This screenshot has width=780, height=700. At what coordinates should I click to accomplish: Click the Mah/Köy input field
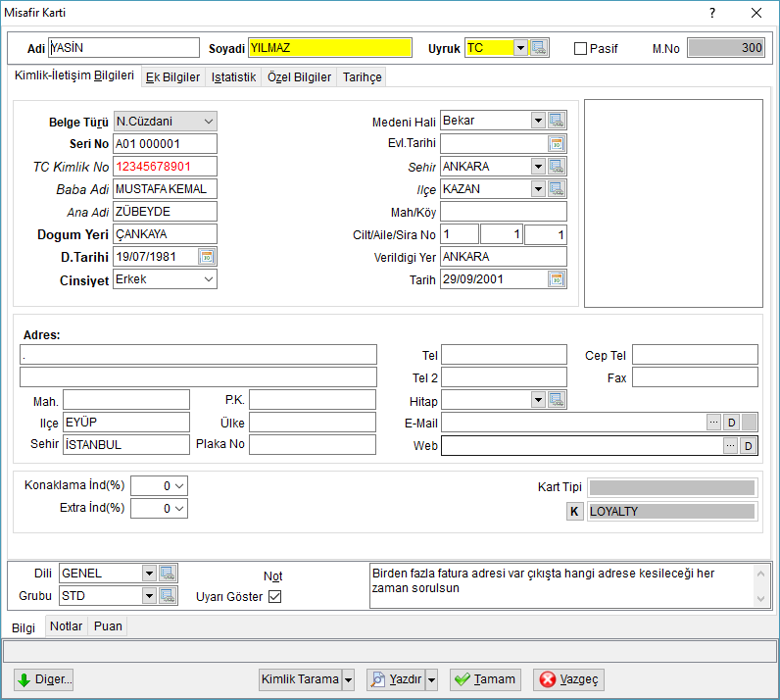pos(504,212)
